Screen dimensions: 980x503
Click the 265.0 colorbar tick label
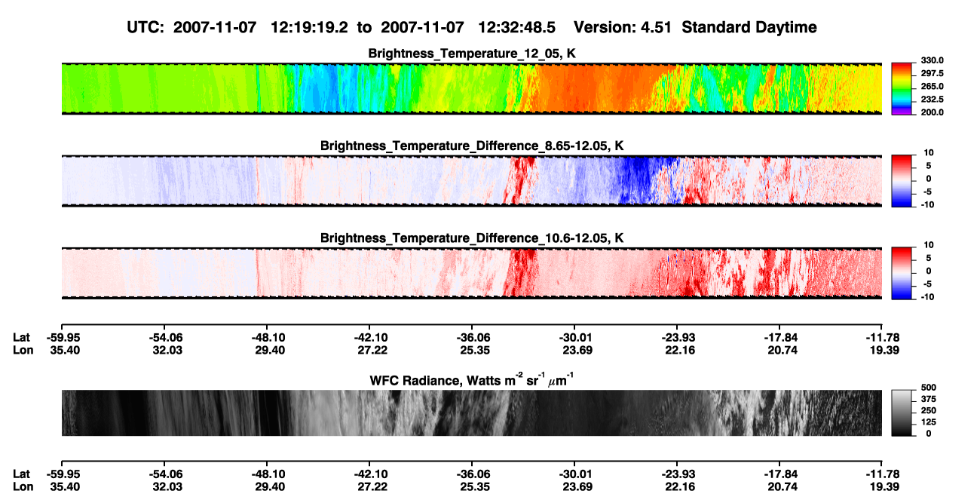pos(933,86)
